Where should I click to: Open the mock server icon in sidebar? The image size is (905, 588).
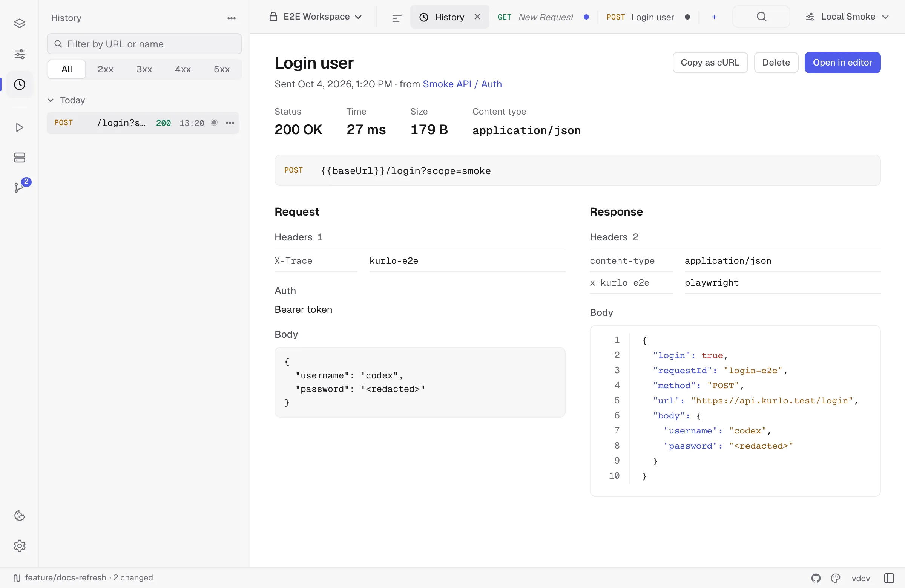(x=19, y=158)
